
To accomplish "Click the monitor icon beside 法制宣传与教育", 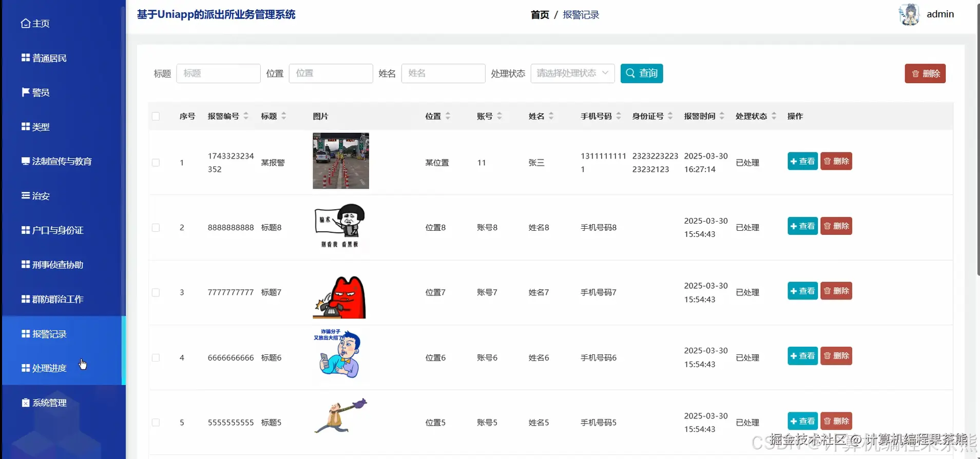I will pyautogui.click(x=26, y=161).
